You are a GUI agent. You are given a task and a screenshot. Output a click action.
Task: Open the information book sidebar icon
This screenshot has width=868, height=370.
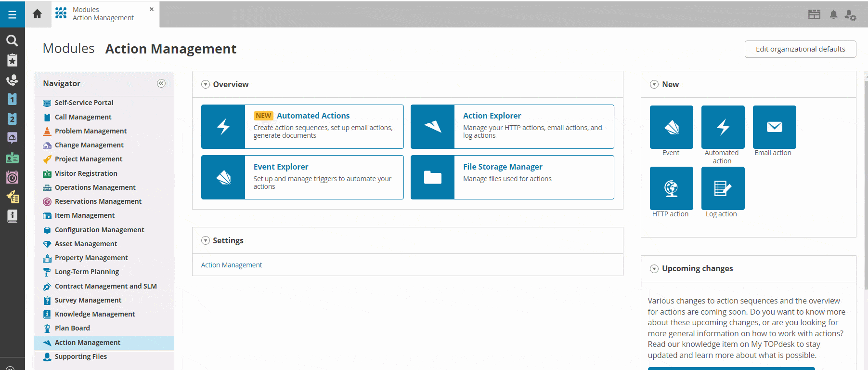pyautogui.click(x=12, y=216)
